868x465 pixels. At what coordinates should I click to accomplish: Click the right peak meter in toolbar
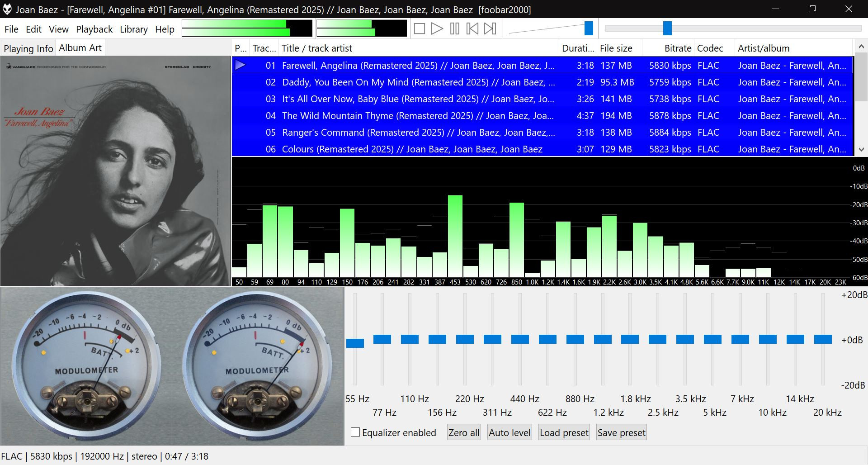(361, 28)
